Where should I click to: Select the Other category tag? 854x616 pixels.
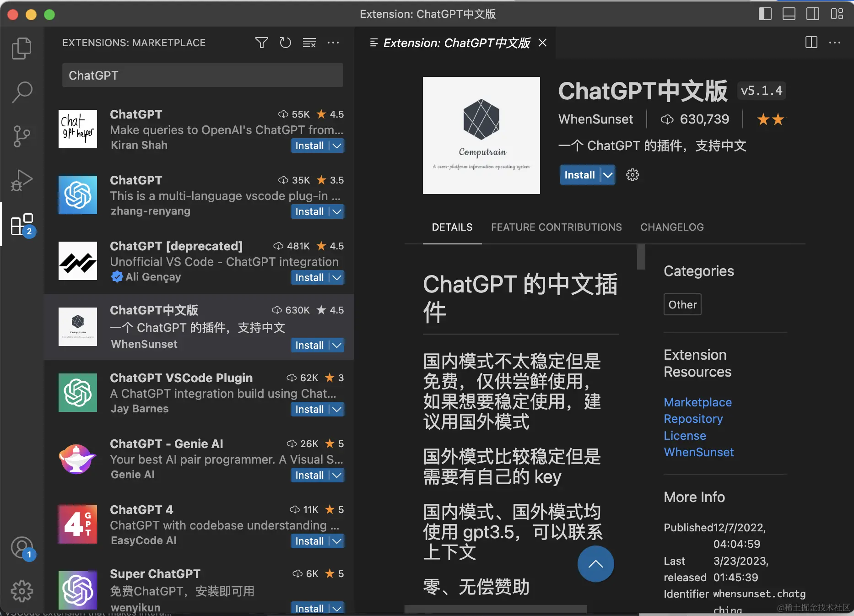[682, 305]
